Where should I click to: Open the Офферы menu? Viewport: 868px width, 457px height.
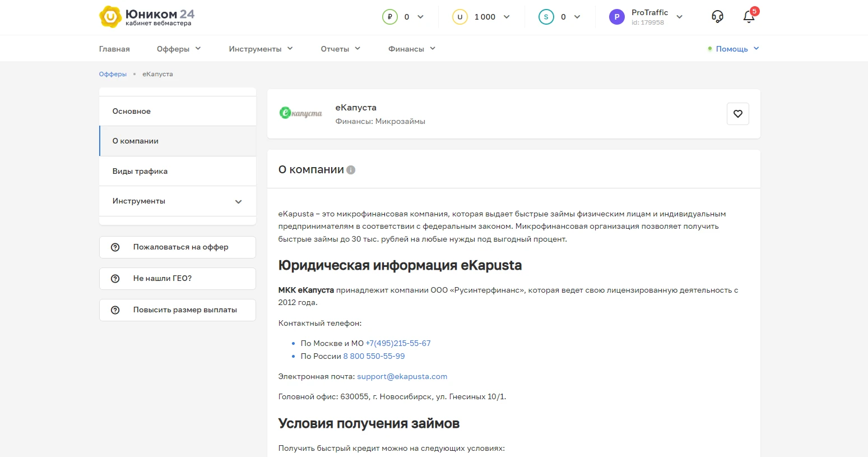click(179, 49)
